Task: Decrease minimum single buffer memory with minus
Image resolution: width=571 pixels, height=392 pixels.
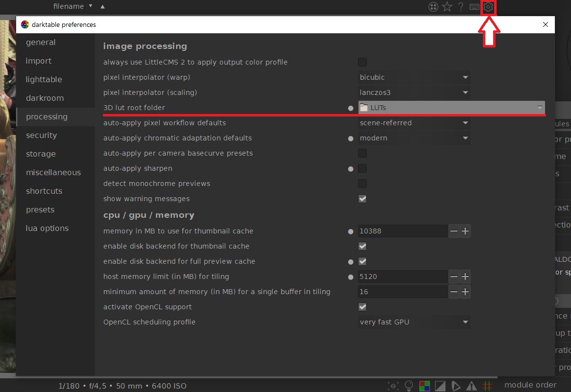Action: point(454,292)
